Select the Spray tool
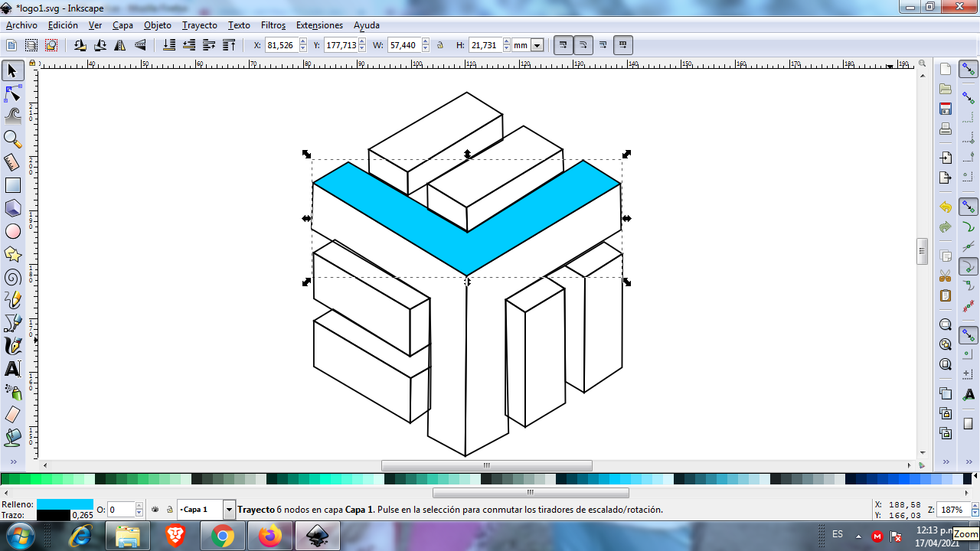This screenshot has height=551, width=980. (12, 392)
